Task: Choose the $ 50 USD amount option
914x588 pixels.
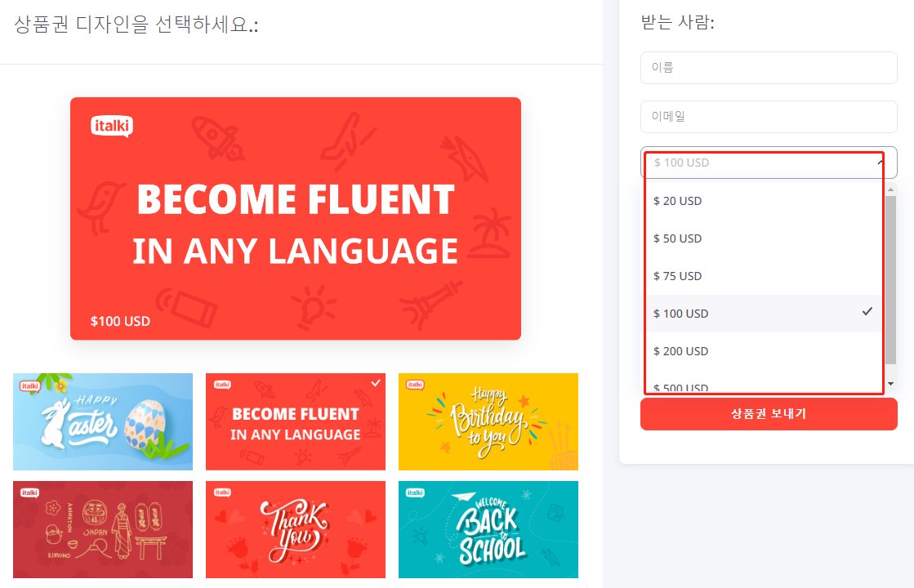Action: (764, 238)
